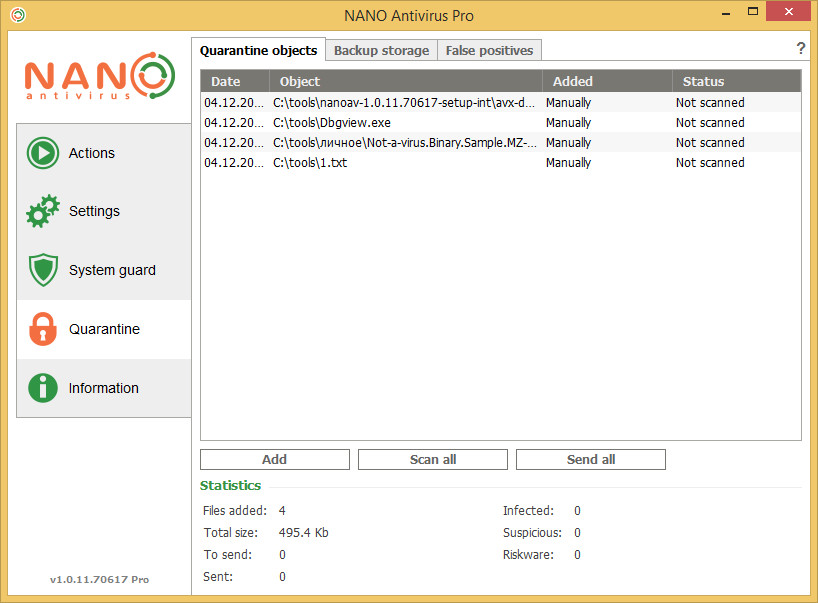Click the Add button
The height and width of the screenshot is (603, 818).
[x=275, y=460]
